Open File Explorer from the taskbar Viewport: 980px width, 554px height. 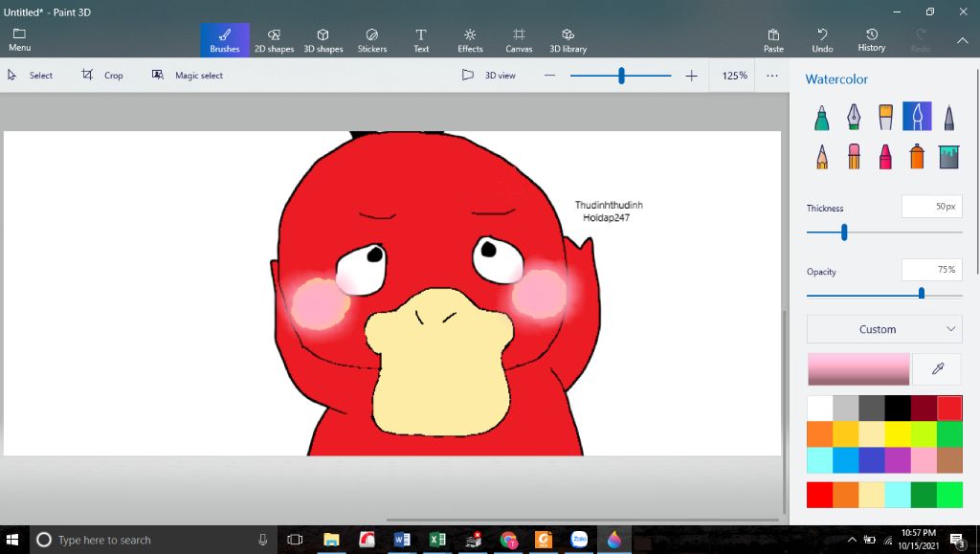coord(330,540)
